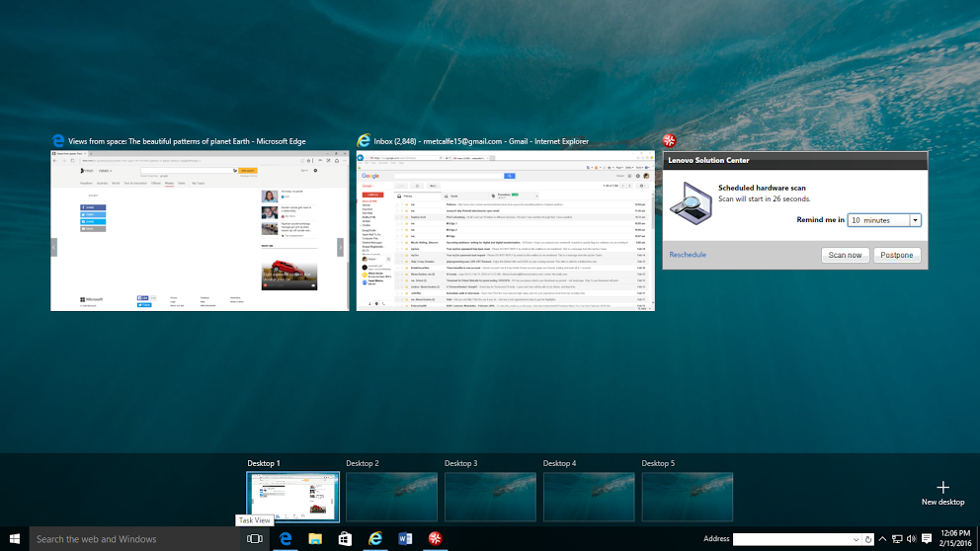
Task: Launch the Windows Store taskbar icon
Action: (x=345, y=538)
